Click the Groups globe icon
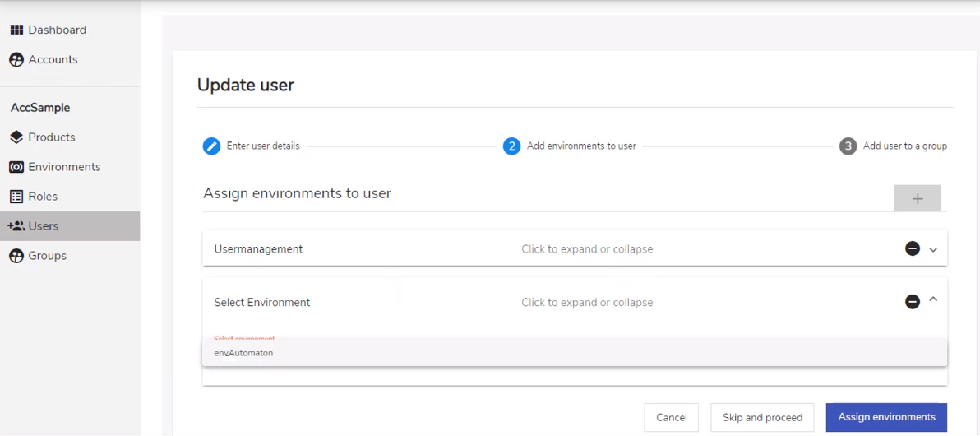980x436 pixels. point(17,256)
